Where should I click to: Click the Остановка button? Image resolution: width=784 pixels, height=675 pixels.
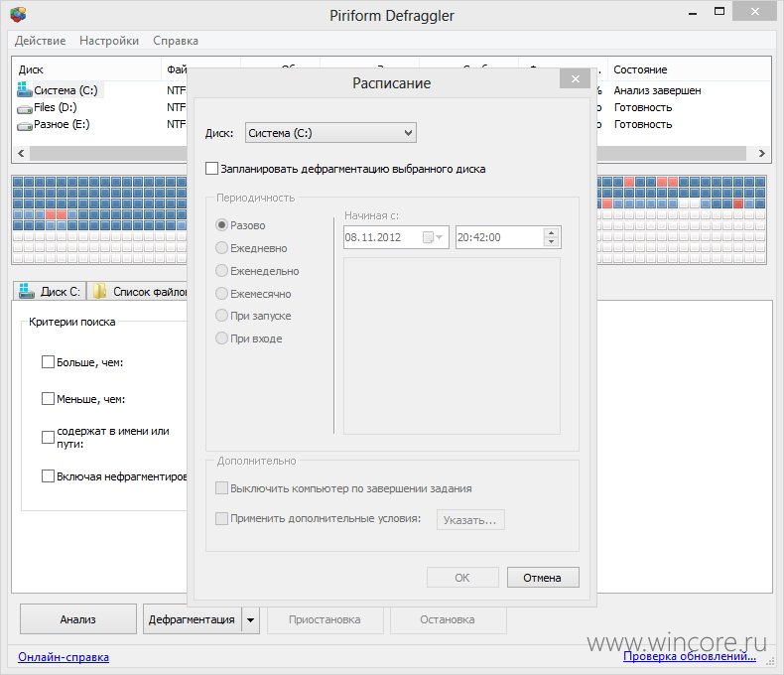[448, 620]
